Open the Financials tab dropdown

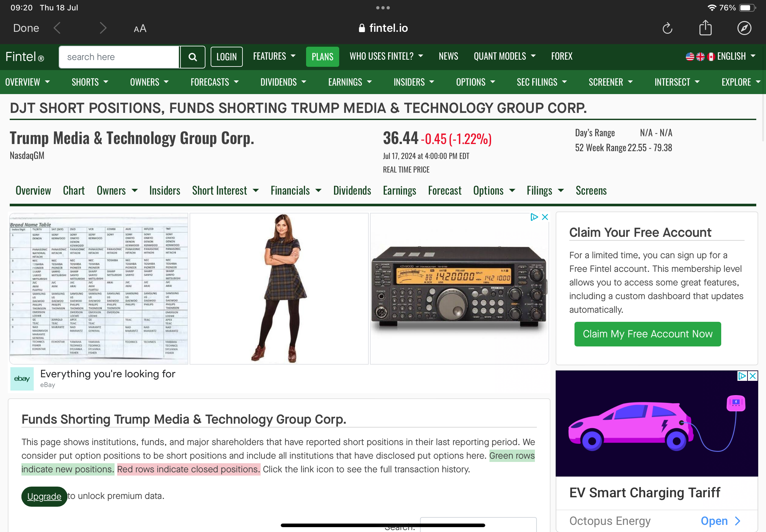tap(296, 191)
